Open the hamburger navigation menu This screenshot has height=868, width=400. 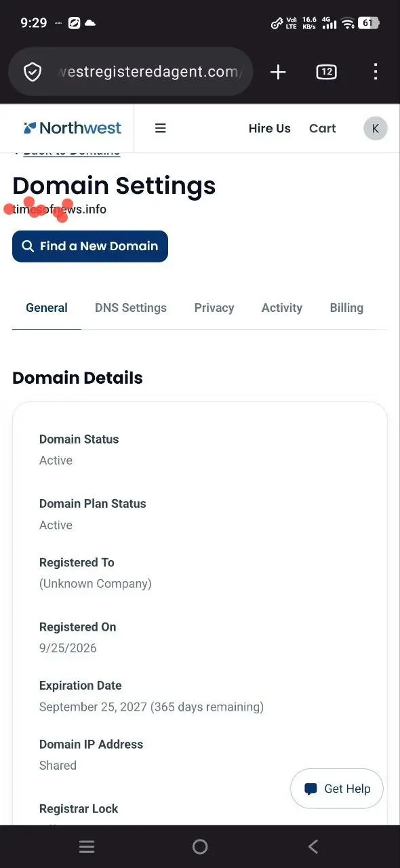click(161, 128)
